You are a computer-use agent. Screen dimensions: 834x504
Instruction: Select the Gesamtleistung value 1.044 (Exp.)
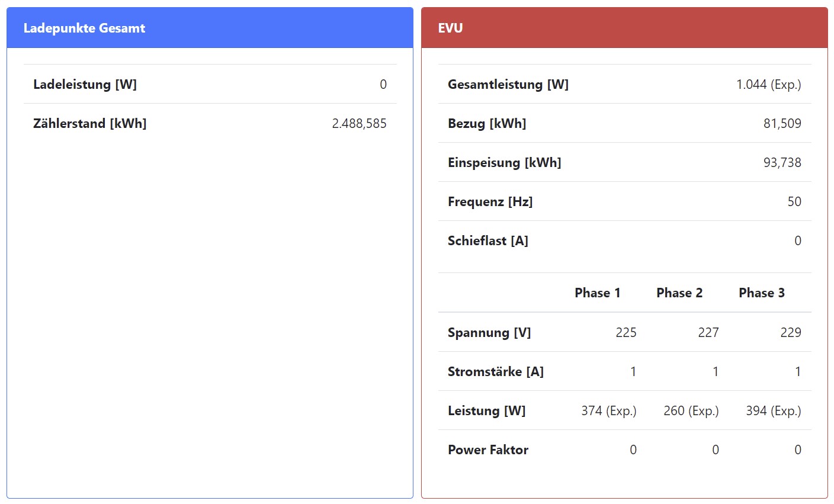point(768,84)
